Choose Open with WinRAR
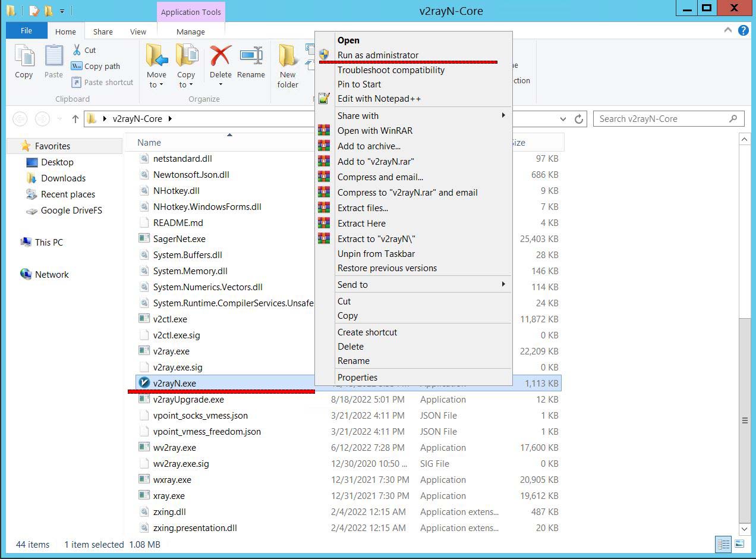 click(x=375, y=130)
